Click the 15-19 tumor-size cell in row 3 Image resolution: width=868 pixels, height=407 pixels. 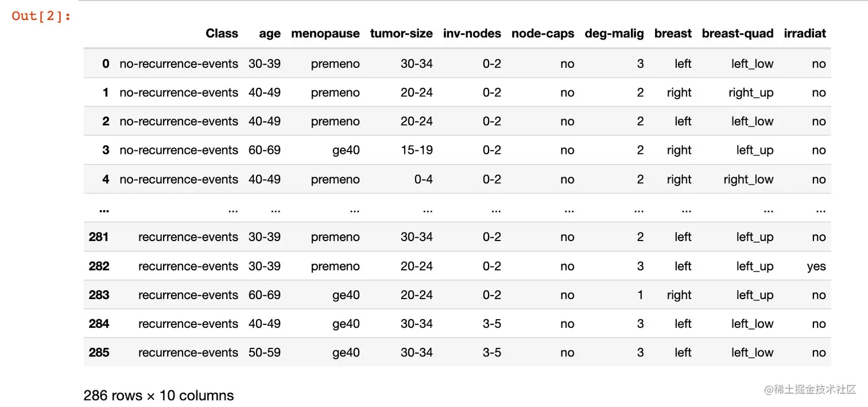(416, 150)
